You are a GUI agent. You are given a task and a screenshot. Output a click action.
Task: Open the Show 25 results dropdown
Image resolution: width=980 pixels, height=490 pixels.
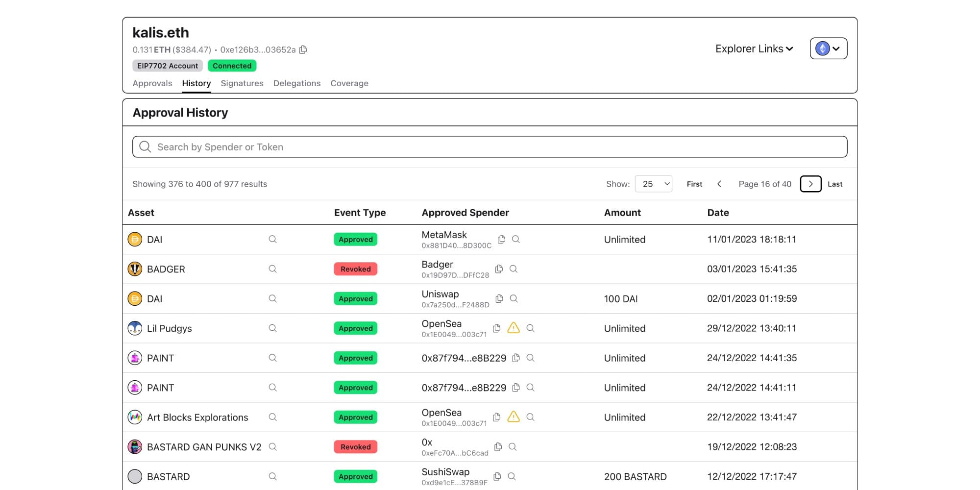[x=653, y=184]
